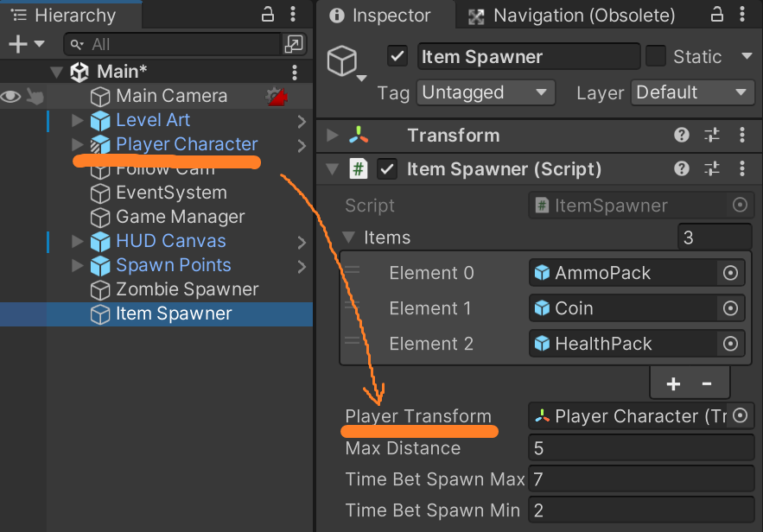
Task: Disable the Item Spawner GameObject active checkbox
Action: pyautogui.click(x=397, y=56)
